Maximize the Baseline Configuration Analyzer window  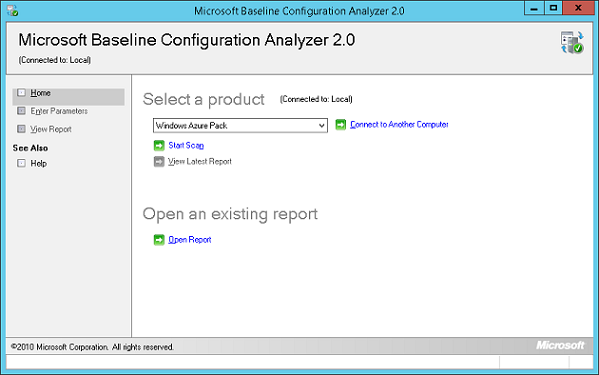tap(553, 8)
